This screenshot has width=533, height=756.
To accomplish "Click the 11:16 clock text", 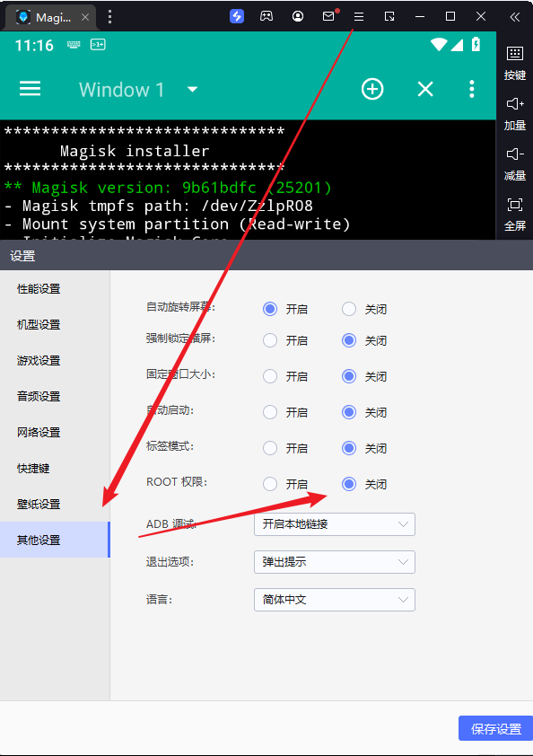I will pyautogui.click(x=34, y=45).
